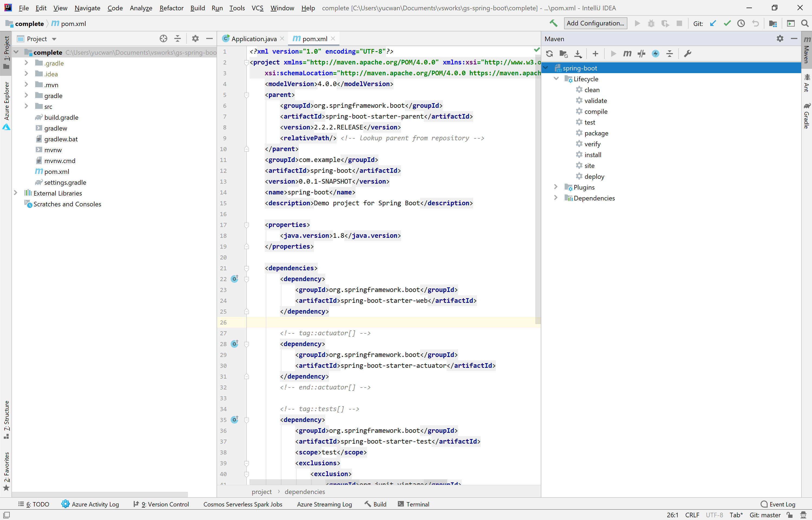Open the Refactor menu in menu bar
The width and height of the screenshot is (812, 520).
(172, 8)
